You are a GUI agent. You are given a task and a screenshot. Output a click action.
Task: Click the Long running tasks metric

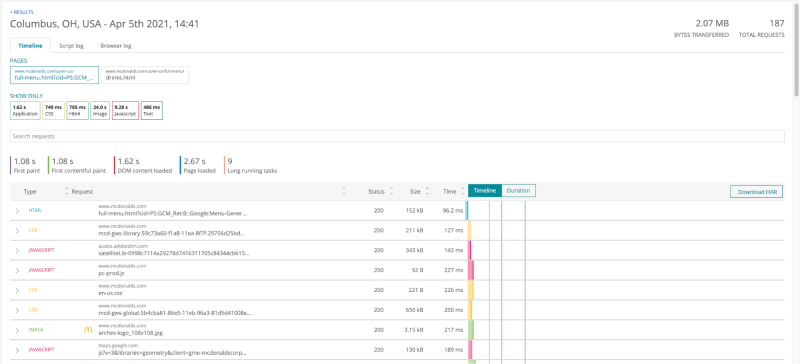(x=251, y=165)
